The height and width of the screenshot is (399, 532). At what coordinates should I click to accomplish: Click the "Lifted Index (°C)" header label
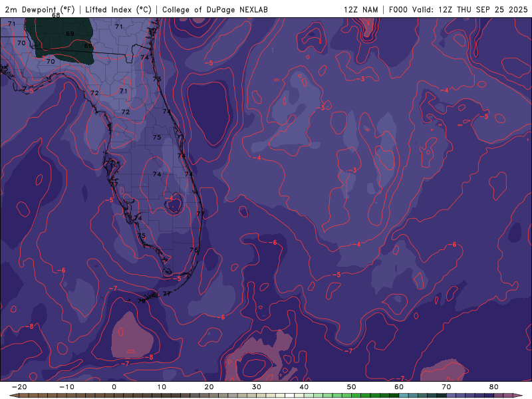[118, 9]
